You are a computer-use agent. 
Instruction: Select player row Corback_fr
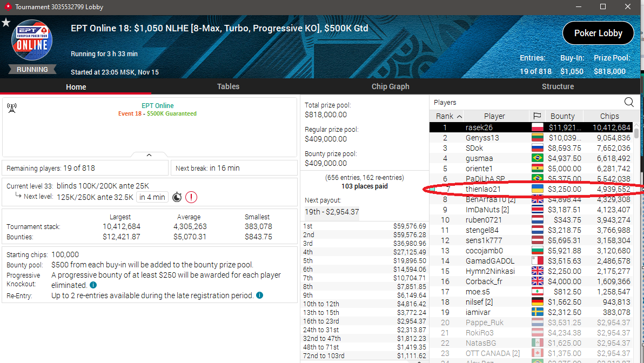[x=531, y=281]
